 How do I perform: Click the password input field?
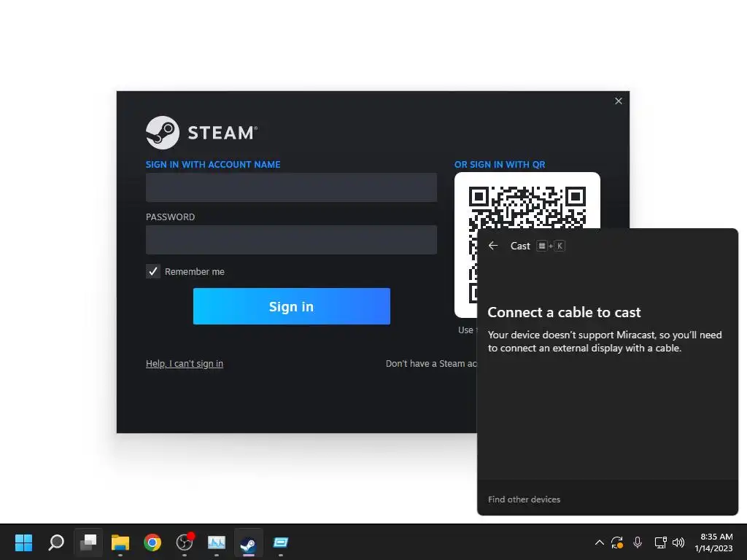(291, 239)
